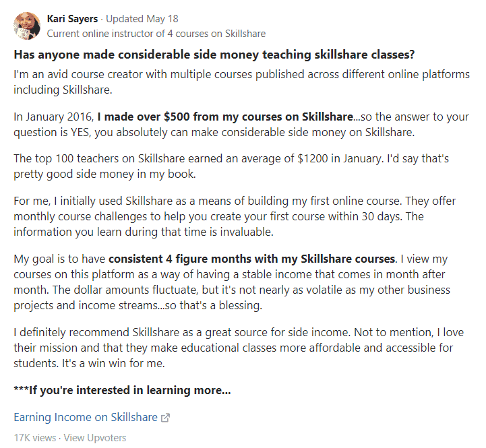Open the question title about skillshare classes
486x448 pixels.
pos(214,55)
